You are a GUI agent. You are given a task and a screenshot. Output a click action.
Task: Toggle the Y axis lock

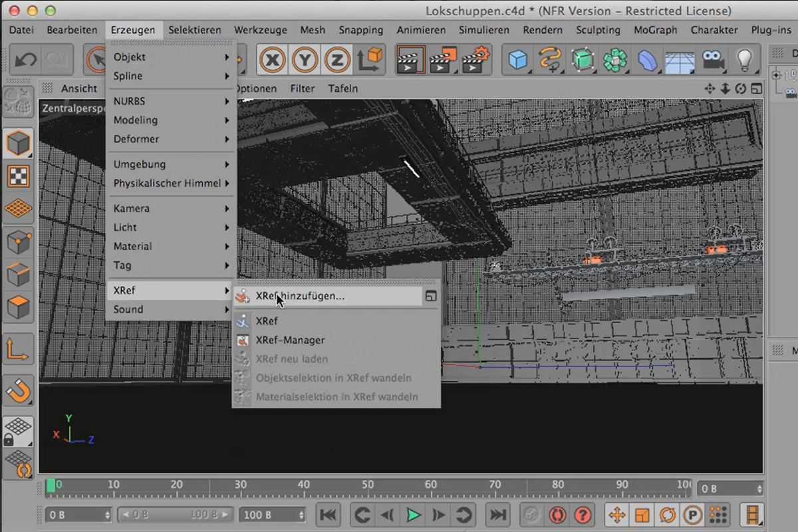click(305, 60)
